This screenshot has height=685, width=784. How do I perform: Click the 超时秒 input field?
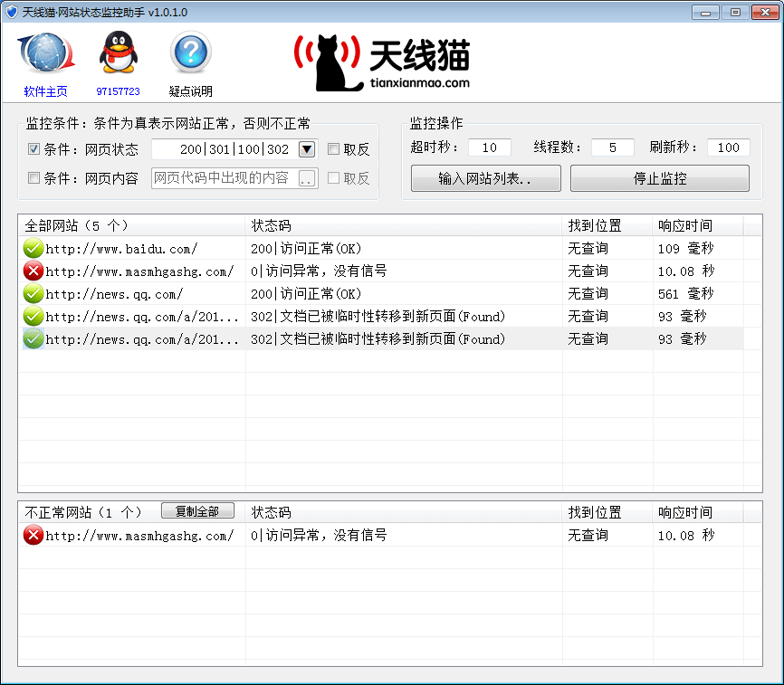coord(490,147)
